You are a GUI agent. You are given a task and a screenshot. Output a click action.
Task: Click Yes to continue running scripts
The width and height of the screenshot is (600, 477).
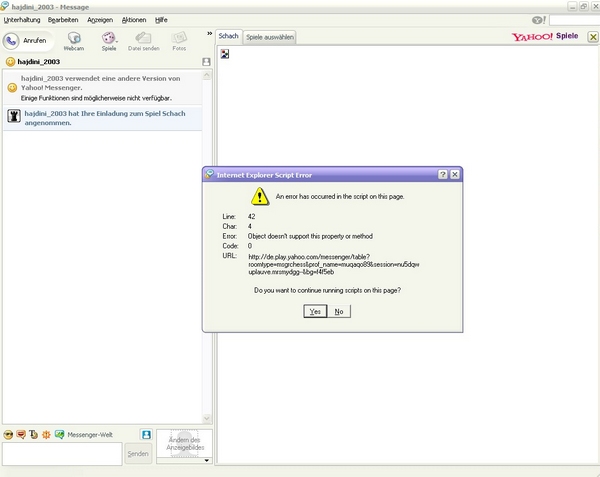coord(315,311)
